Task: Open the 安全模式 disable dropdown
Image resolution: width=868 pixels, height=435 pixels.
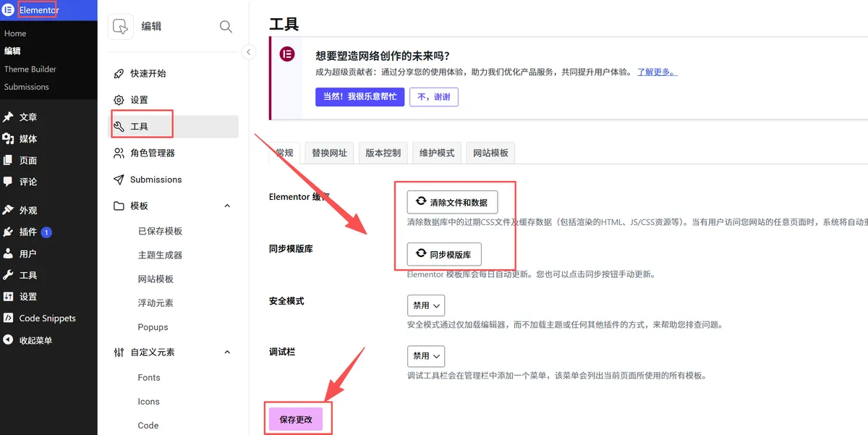Action: pyautogui.click(x=425, y=305)
